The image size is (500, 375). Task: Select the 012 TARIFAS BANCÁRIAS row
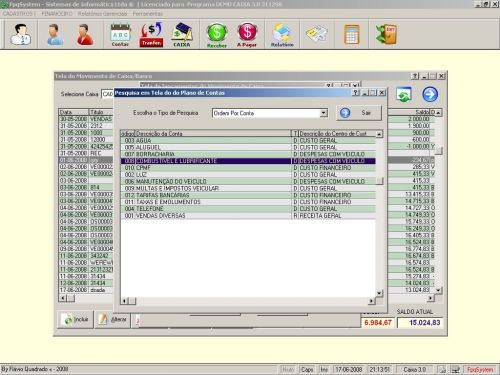tap(248, 195)
